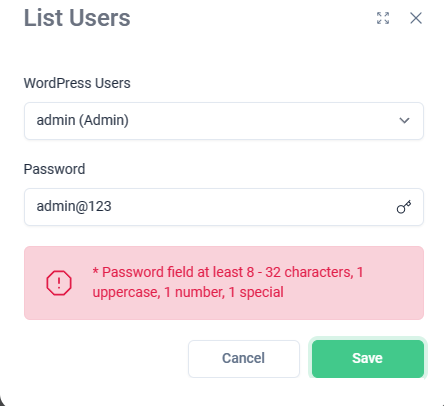The width and height of the screenshot is (444, 406).
Task: Click the 'WordPress Users' field label
Action: click(x=77, y=83)
